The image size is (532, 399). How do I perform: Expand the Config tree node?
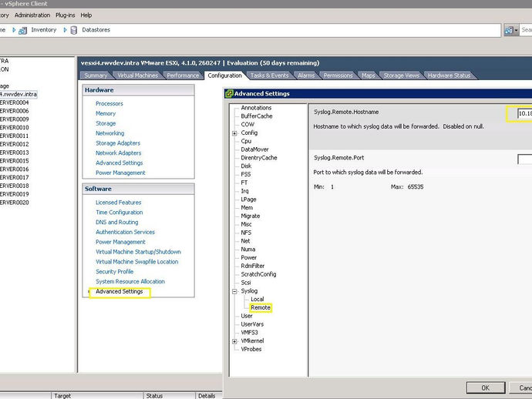click(x=234, y=133)
